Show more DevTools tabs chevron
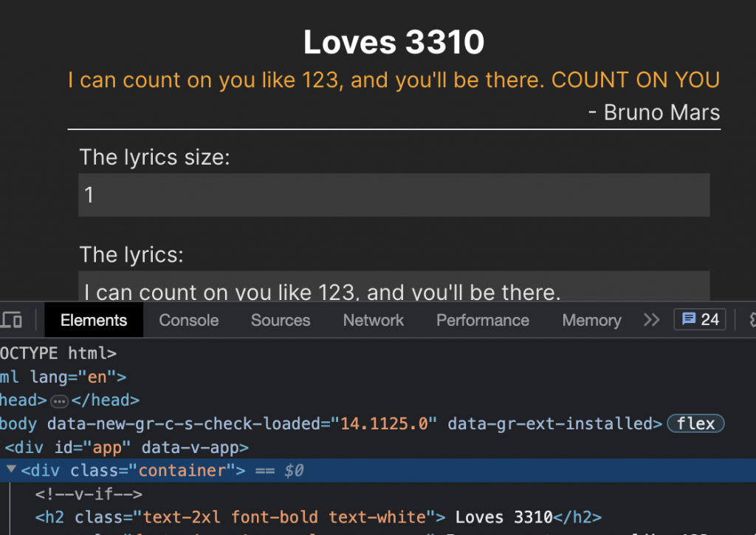Image resolution: width=756 pixels, height=535 pixels. tap(651, 320)
